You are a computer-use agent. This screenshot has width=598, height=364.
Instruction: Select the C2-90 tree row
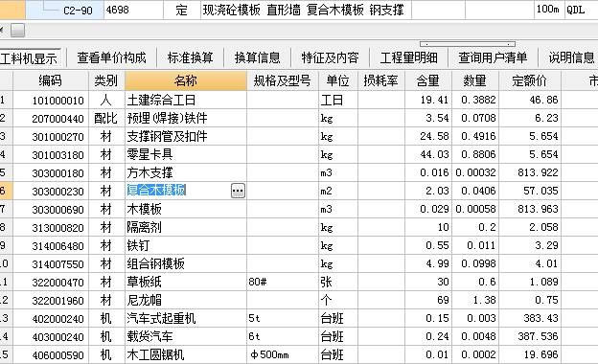click(65, 10)
